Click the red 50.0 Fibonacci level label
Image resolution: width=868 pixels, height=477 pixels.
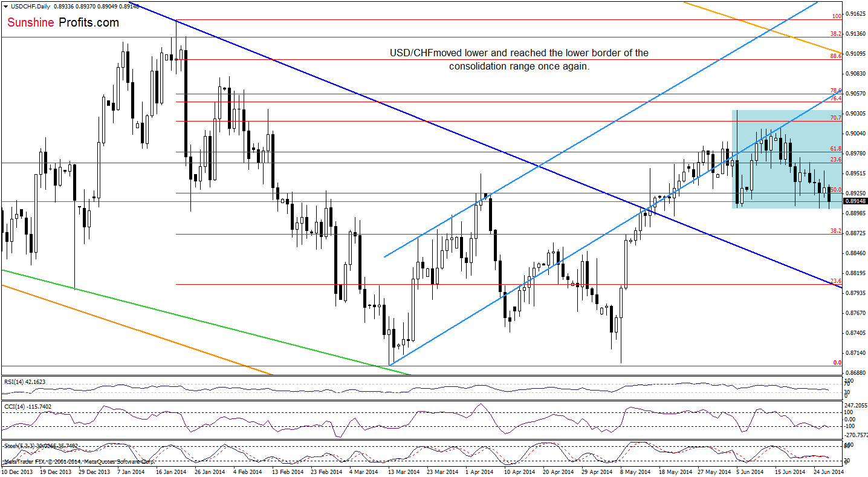pyautogui.click(x=836, y=190)
